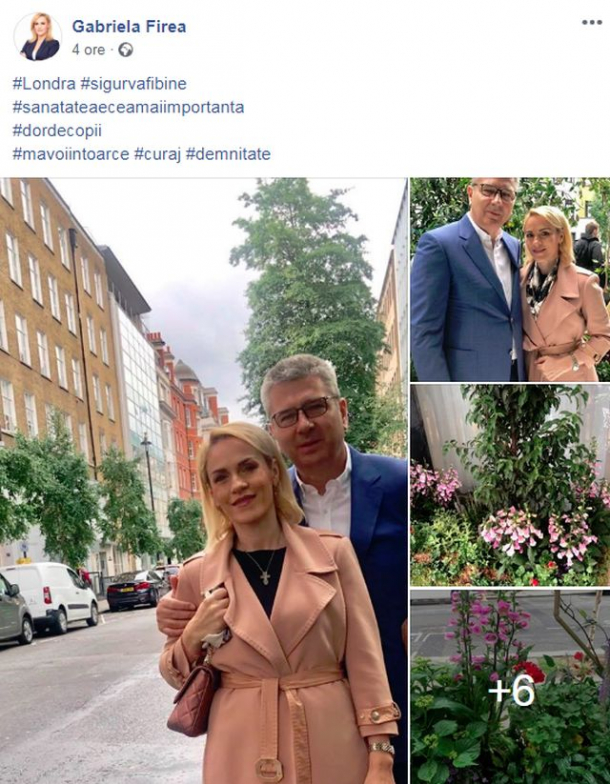
Task: Open the pink foxglove flowers photo
Action: click(510, 485)
